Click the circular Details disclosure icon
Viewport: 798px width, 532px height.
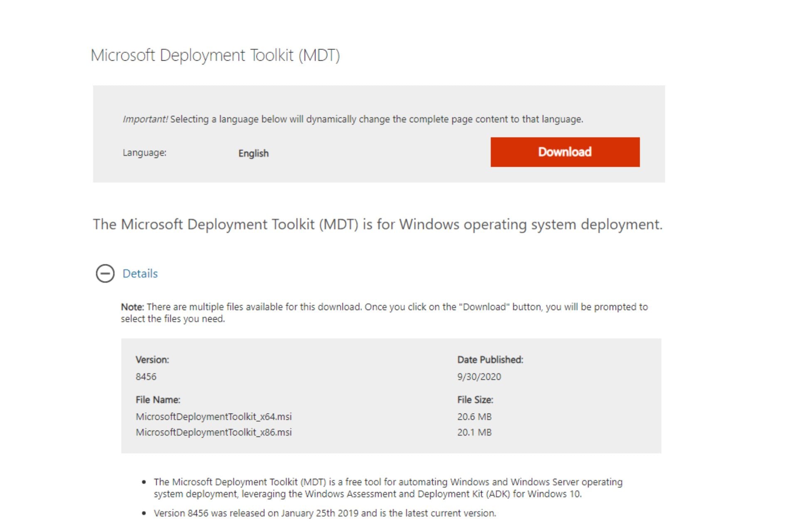[106, 273]
